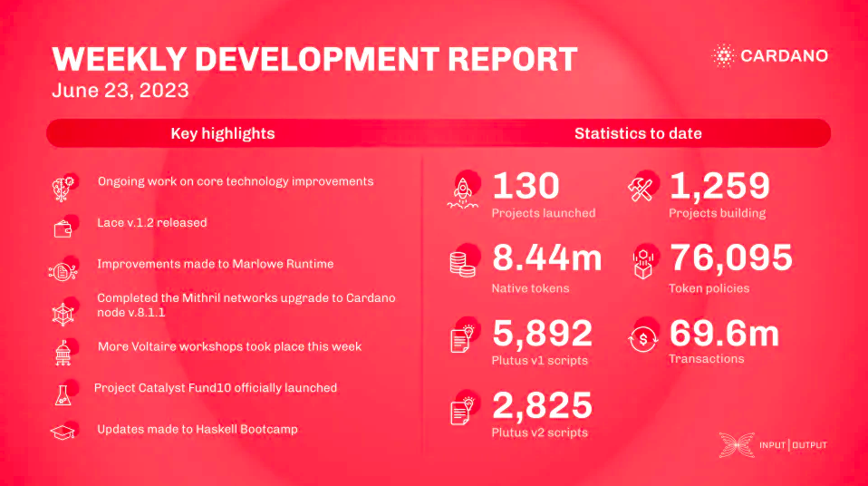This screenshot has height=486, width=868.
Task: Click the graduation cap icon beside Haskell Bootcamp
Action: [63, 433]
